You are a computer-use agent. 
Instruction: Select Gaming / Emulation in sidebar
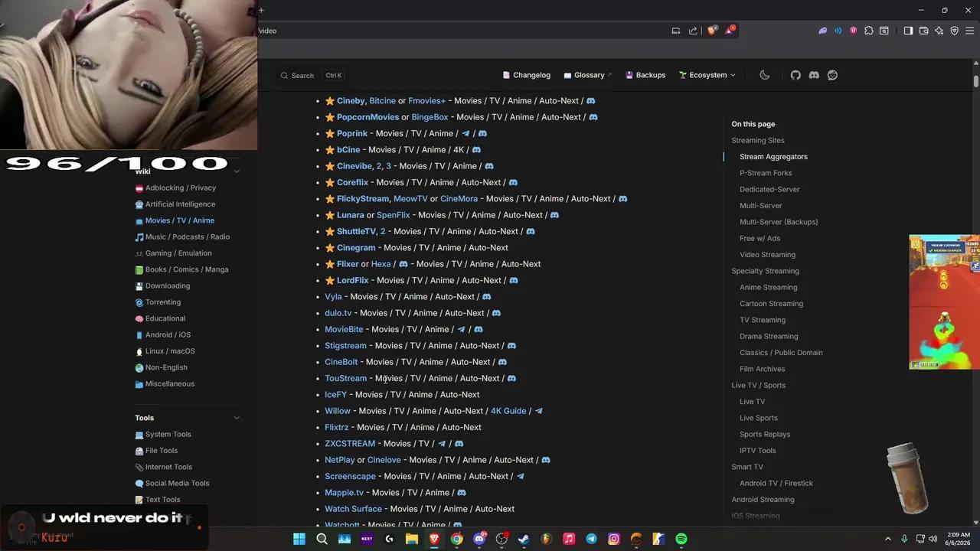click(173, 253)
